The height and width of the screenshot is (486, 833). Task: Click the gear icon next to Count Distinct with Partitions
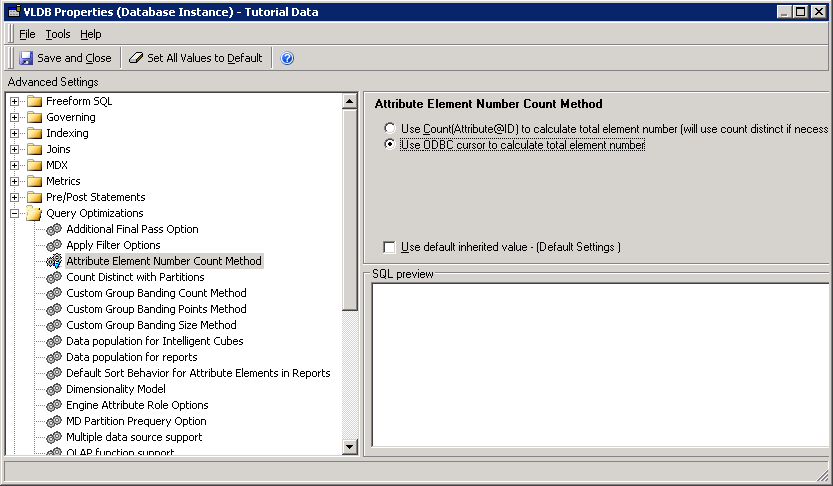click(x=54, y=277)
